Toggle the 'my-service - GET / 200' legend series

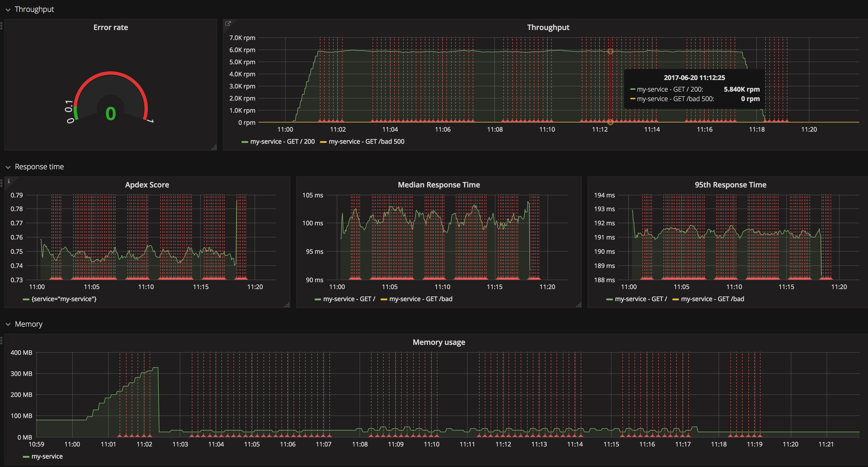pos(282,141)
